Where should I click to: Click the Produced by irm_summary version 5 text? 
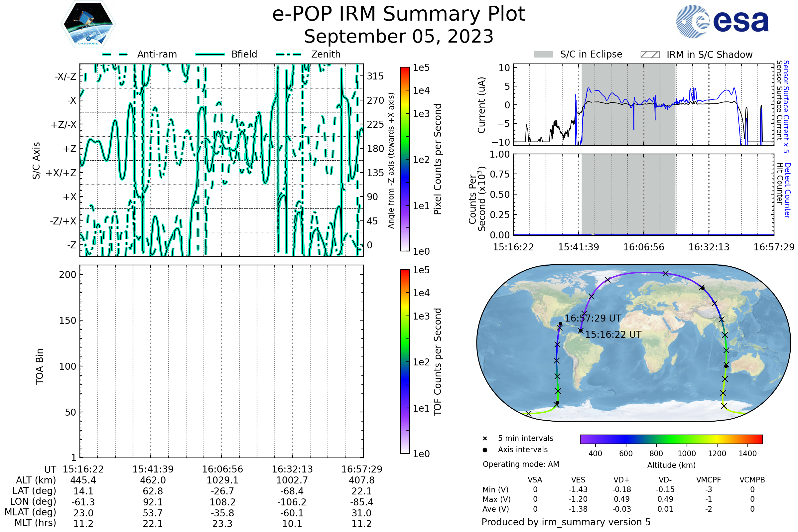tap(566, 522)
